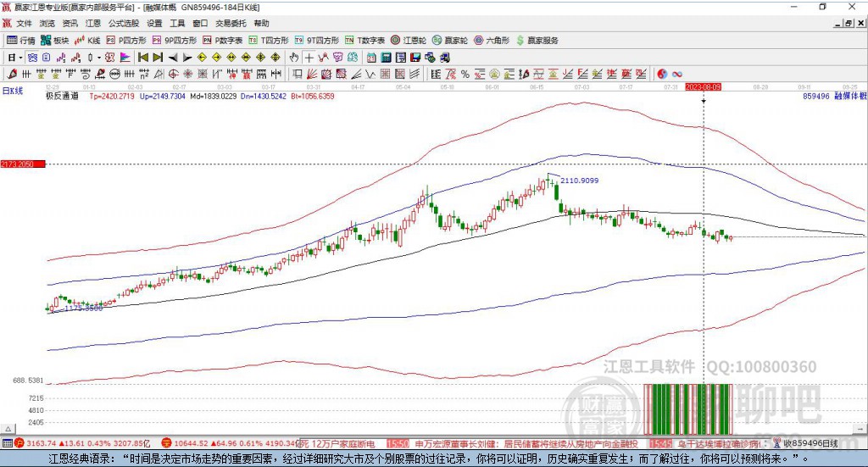This screenshot has height=467, width=868.
Task: Open the 江恩 menu
Action: 93,23
